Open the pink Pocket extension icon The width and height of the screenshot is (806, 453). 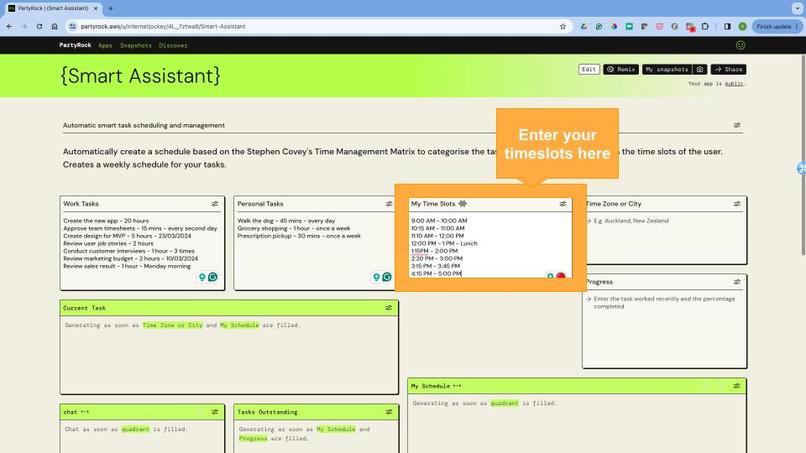pos(659,26)
